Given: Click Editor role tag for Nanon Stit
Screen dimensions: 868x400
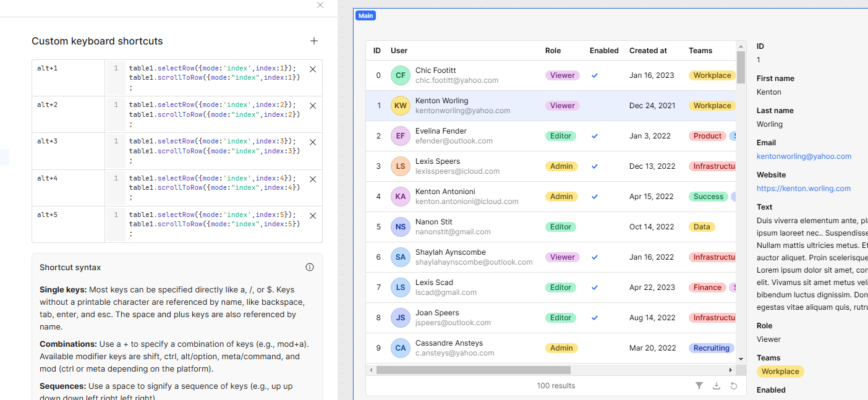Looking at the screenshot, I should click(x=561, y=227).
